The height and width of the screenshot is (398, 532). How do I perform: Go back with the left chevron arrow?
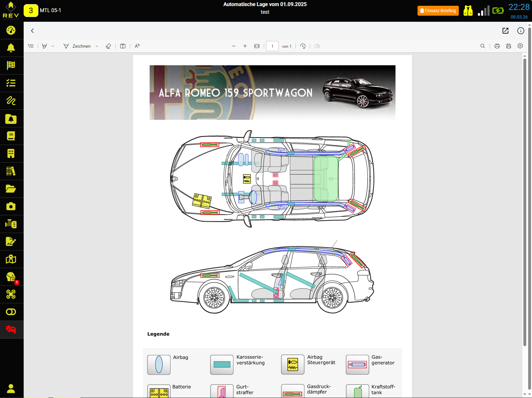pos(32,31)
